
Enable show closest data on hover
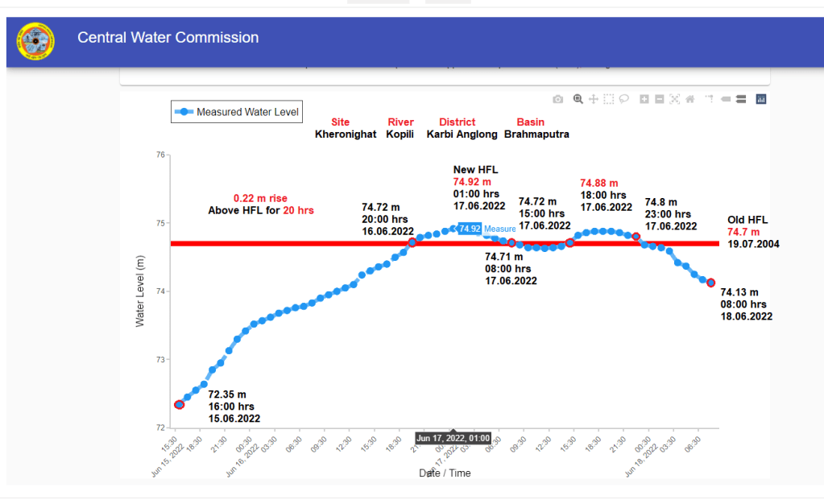726,99
